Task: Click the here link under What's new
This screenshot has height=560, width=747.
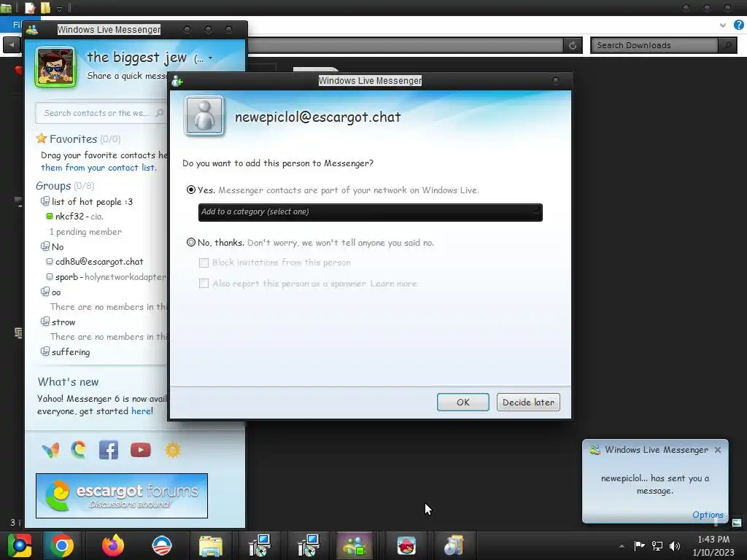Action: [141, 411]
